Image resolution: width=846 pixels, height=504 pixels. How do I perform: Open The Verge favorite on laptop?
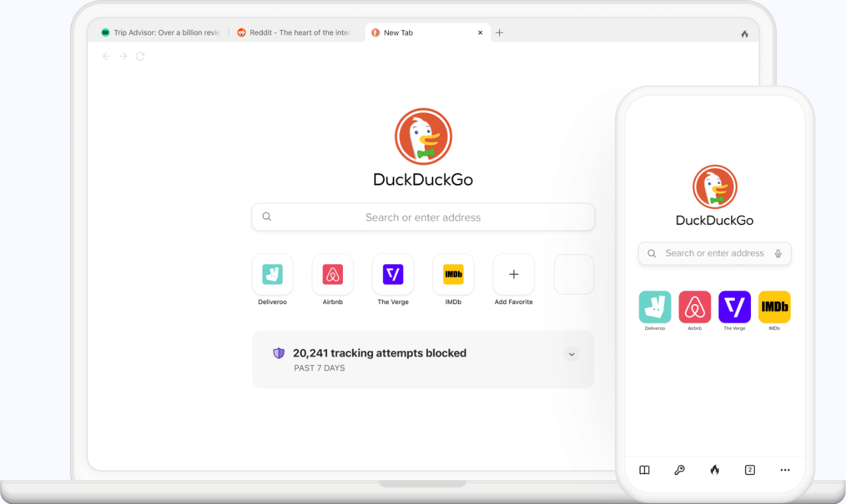point(393,274)
